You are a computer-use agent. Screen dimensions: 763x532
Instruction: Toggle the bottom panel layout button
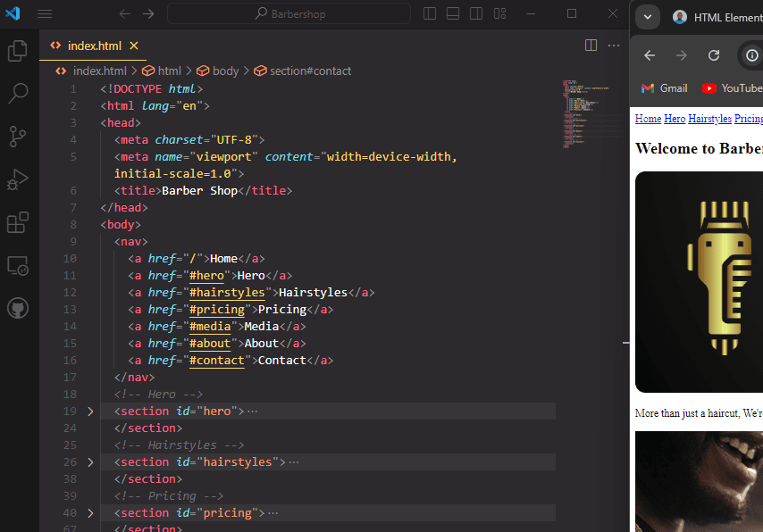coord(453,13)
